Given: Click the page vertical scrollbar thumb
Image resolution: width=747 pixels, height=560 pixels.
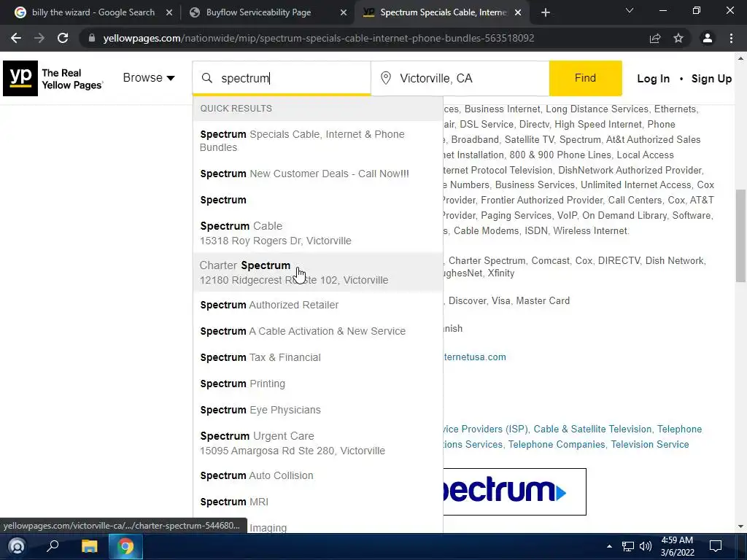Looking at the screenshot, I should click(x=740, y=236).
